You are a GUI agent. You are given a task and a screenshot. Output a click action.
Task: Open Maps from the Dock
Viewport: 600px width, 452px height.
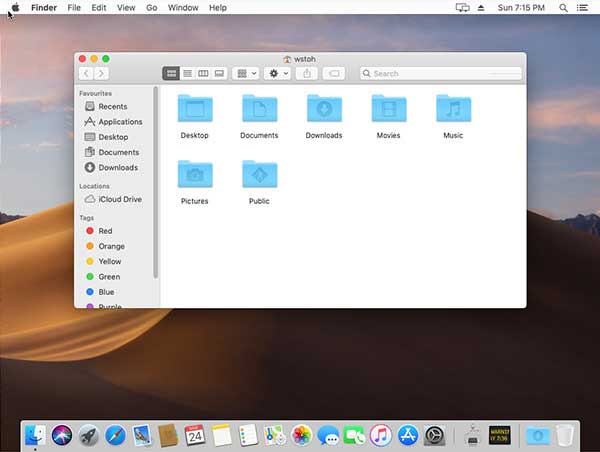tap(275, 435)
